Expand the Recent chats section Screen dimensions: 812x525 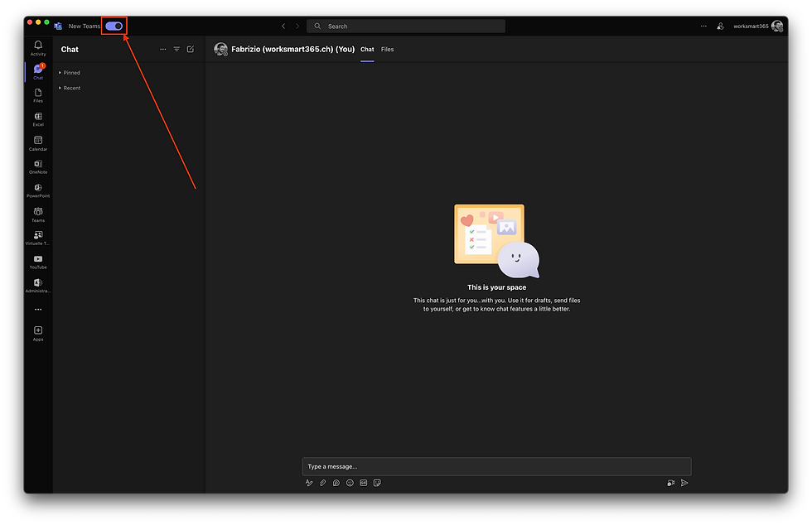click(x=70, y=88)
